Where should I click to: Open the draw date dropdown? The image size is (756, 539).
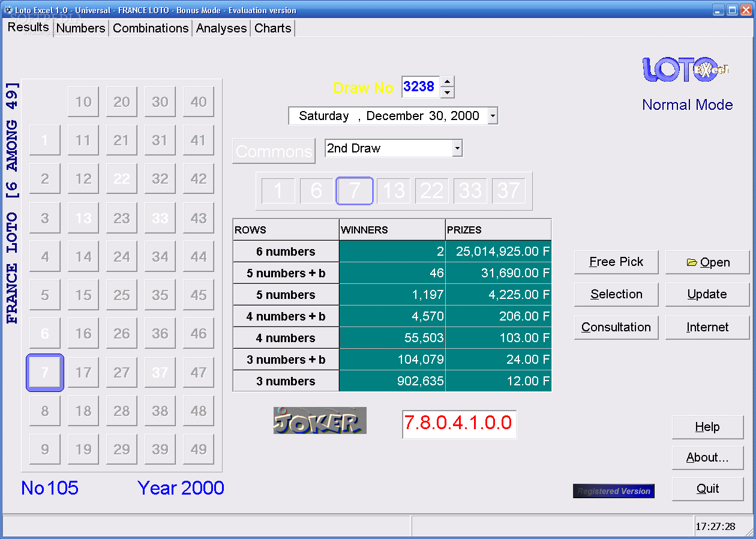493,116
